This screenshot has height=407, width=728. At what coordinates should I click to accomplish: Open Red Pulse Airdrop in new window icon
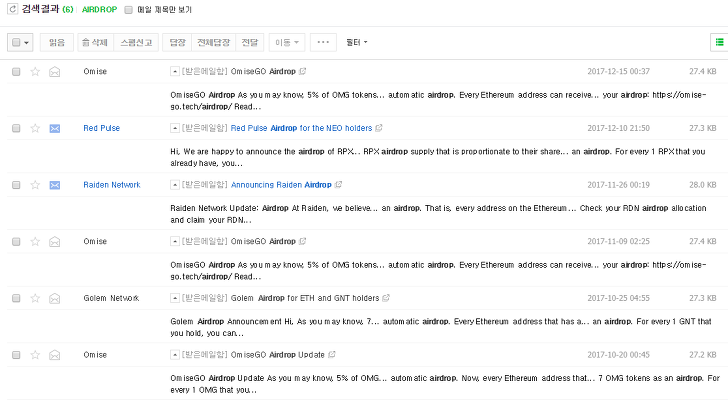379,128
